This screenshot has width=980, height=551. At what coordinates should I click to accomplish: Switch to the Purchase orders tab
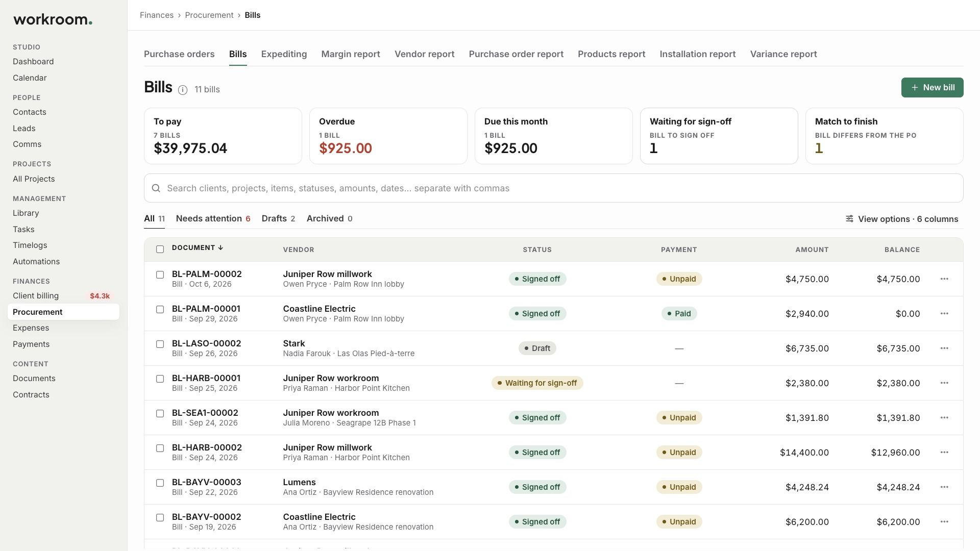point(179,54)
